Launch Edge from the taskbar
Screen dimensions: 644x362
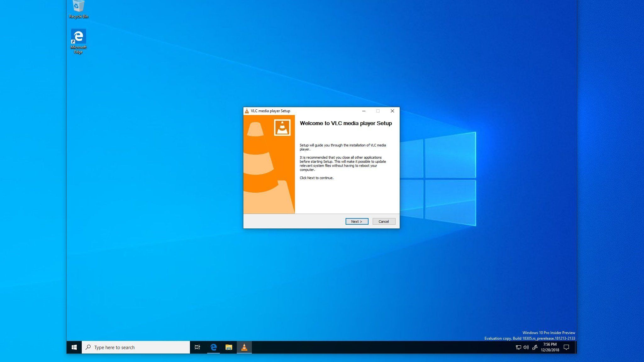(214, 347)
